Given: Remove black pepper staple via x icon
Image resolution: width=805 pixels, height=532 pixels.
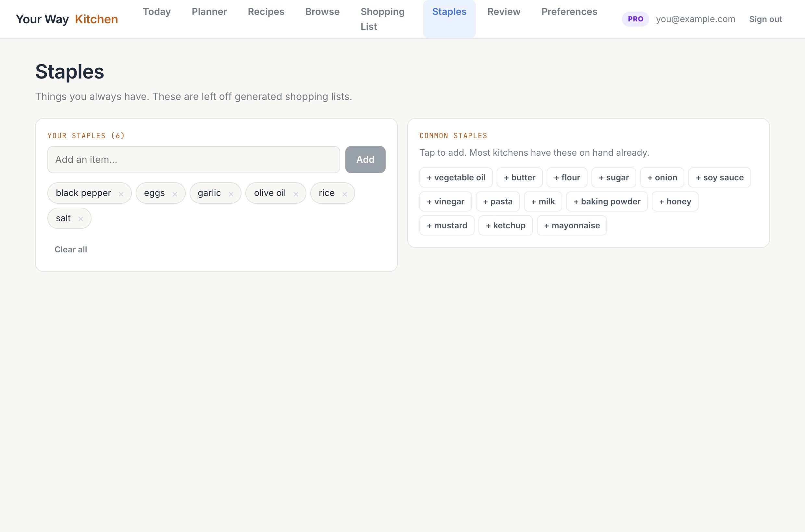Looking at the screenshot, I should tap(121, 194).
